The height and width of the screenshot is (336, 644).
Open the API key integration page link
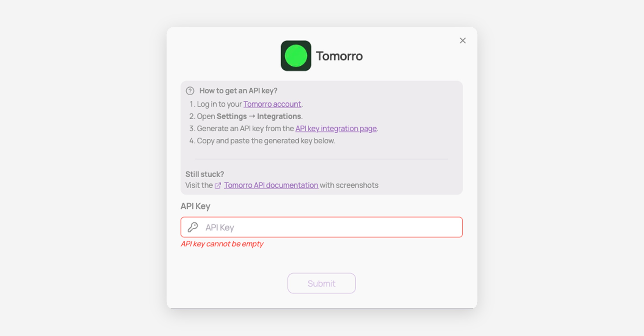pos(336,129)
